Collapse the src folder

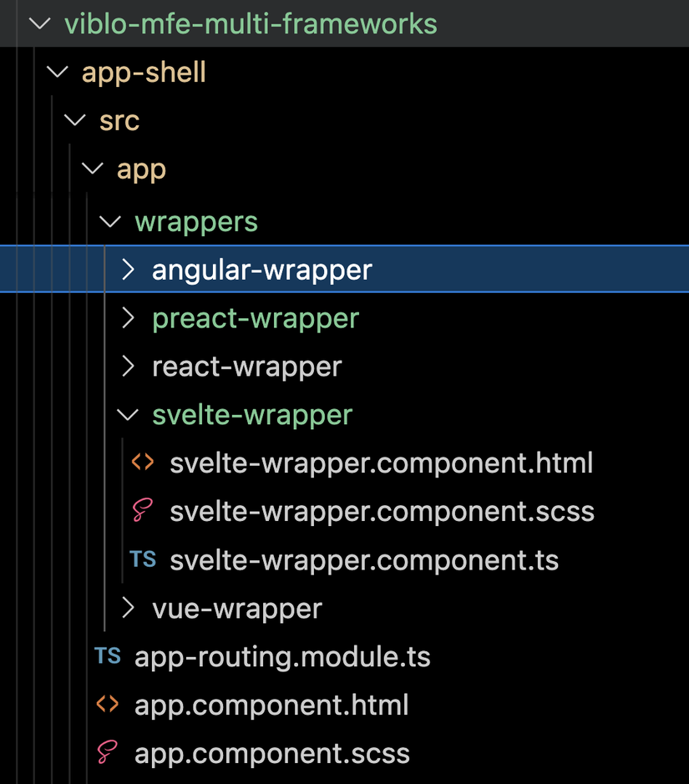coord(74,120)
